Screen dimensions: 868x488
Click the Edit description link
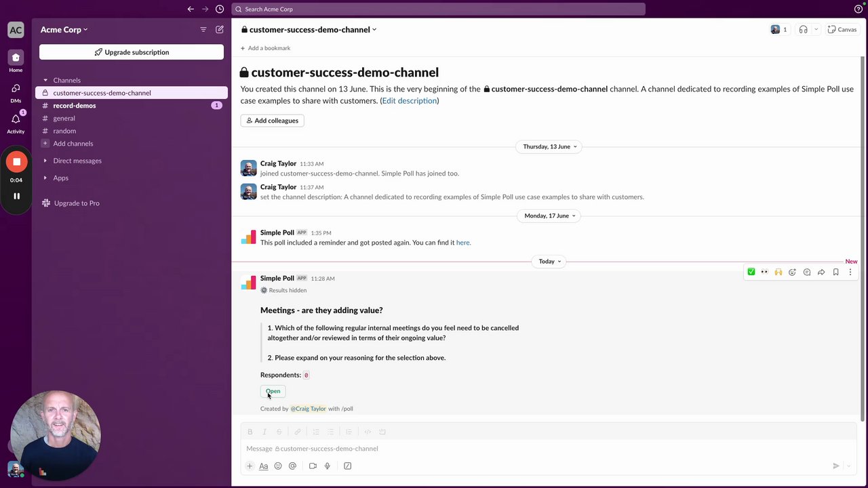coord(410,100)
